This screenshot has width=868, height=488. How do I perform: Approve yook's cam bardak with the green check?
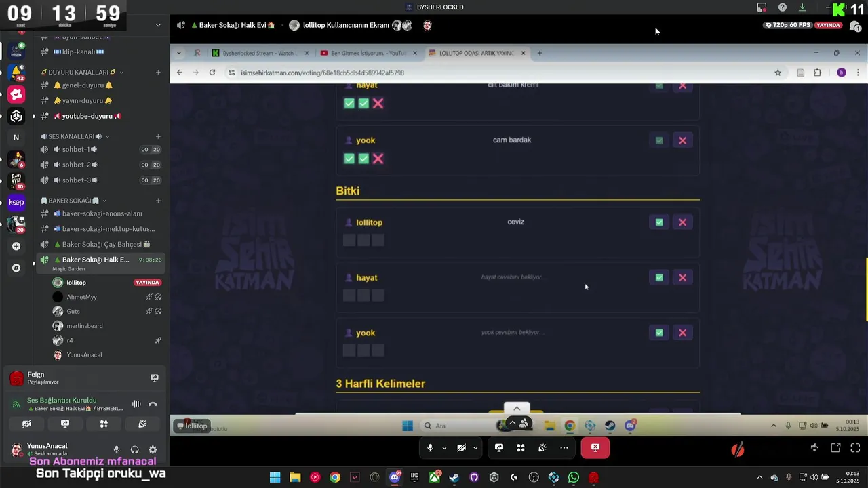(x=659, y=140)
